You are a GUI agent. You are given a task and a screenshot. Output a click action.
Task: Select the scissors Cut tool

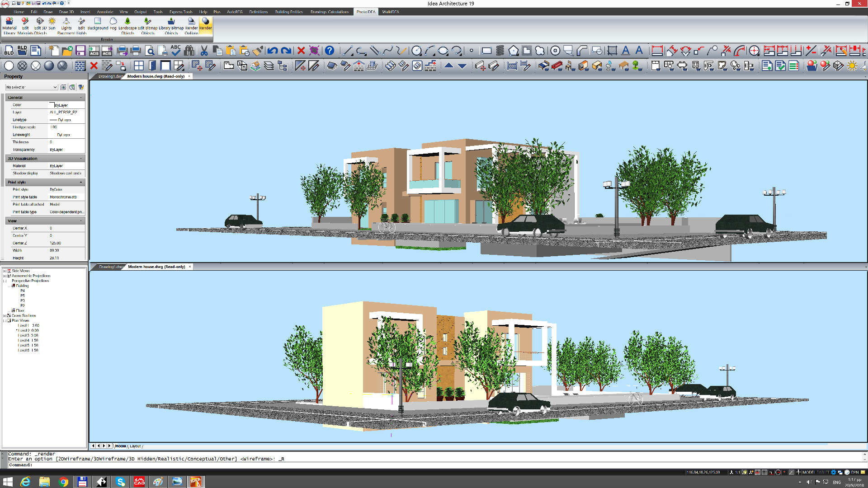pos(204,51)
